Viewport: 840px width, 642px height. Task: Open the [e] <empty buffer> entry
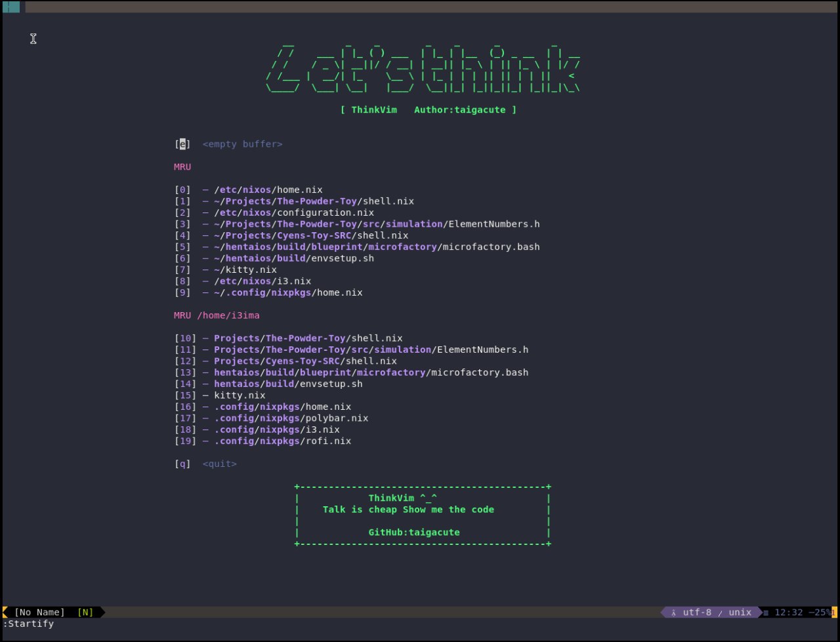[228, 144]
